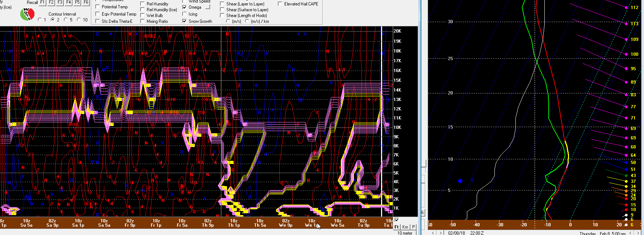This screenshot has width=644, height=235.
Task: Click the 112 wind speed value
Action: [x=635, y=7]
